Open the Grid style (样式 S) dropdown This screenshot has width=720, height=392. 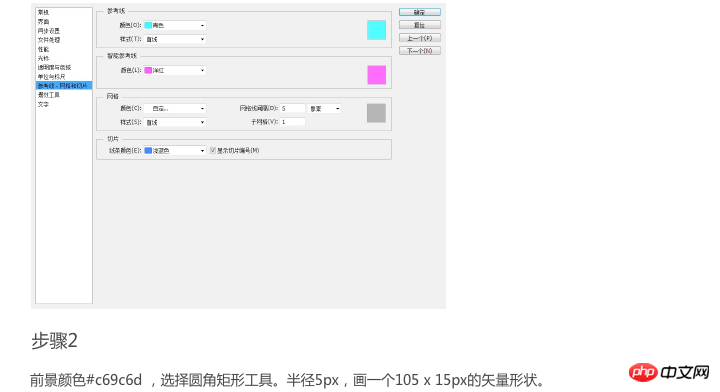tap(175, 122)
